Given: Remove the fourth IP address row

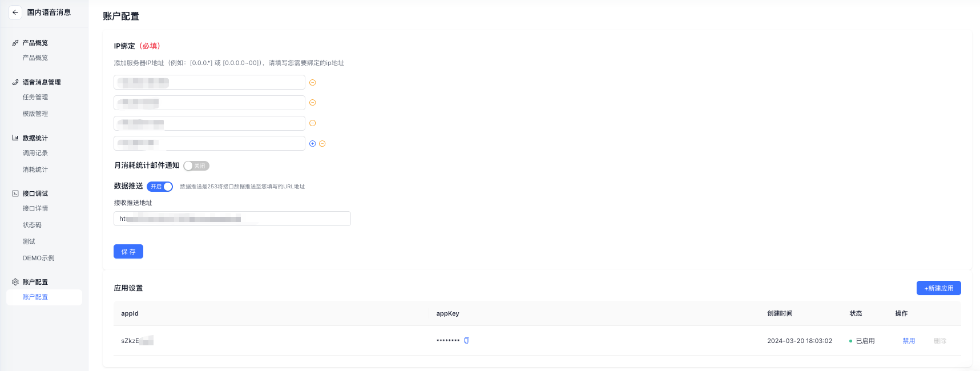Looking at the screenshot, I should (x=322, y=144).
